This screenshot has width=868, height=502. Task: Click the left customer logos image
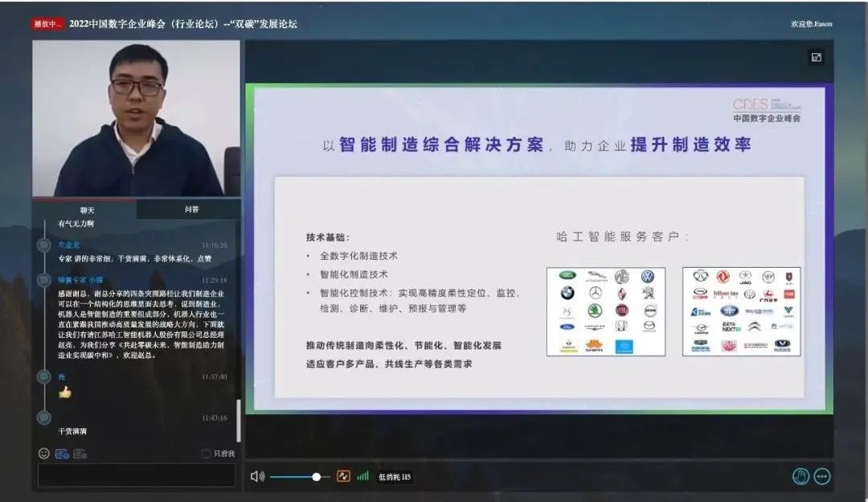pos(606,312)
